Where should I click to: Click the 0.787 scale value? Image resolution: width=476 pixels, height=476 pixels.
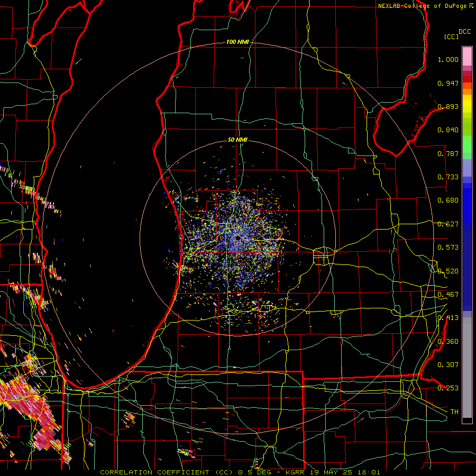448,153
